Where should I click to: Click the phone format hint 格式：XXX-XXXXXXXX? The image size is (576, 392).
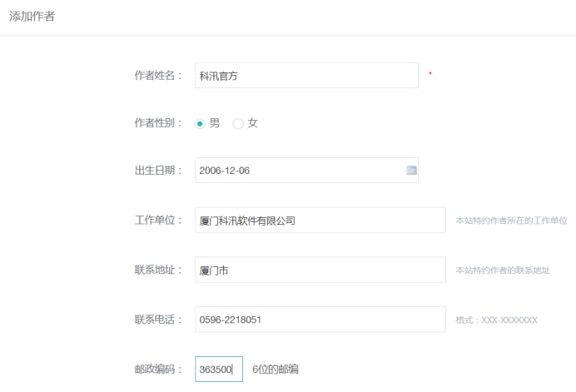point(497,320)
